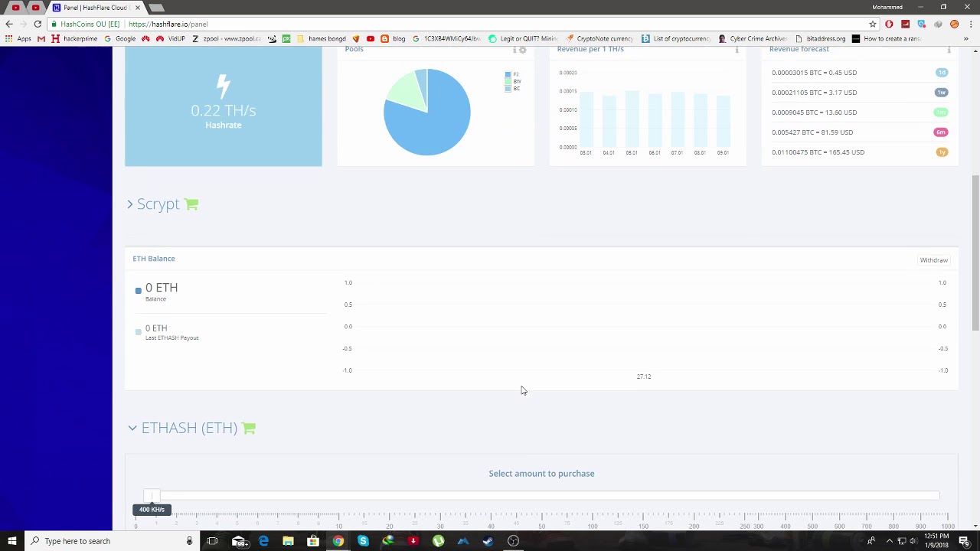
Task: Switch to the first YouTube tab
Action: tap(15, 8)
